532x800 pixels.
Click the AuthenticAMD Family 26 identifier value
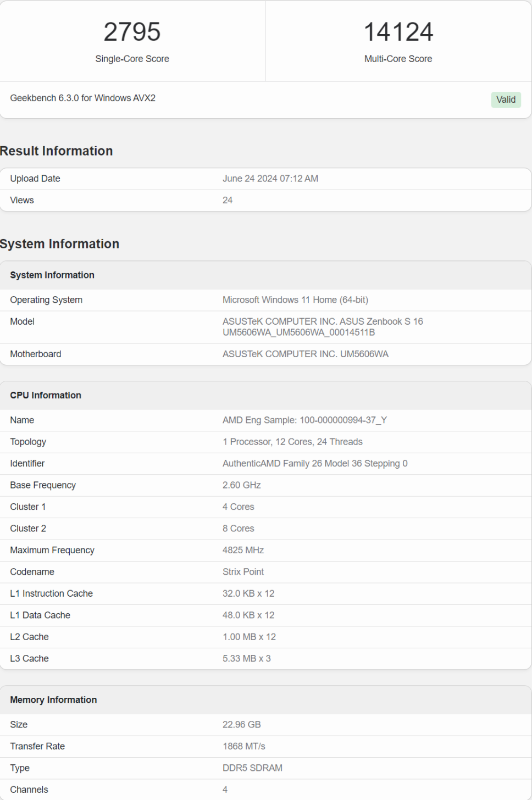(315, 463)
